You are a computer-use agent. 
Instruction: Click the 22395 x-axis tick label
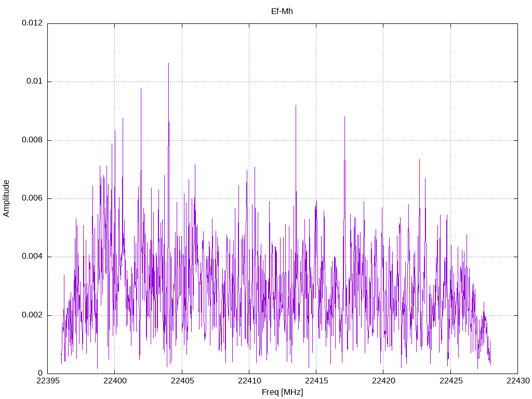point(47,381)
